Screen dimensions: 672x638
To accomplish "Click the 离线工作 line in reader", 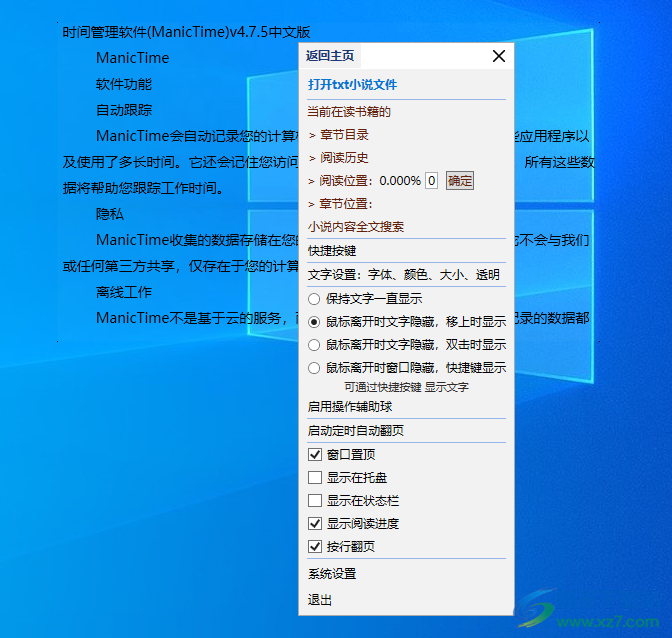I will click(x=124, y=292).
